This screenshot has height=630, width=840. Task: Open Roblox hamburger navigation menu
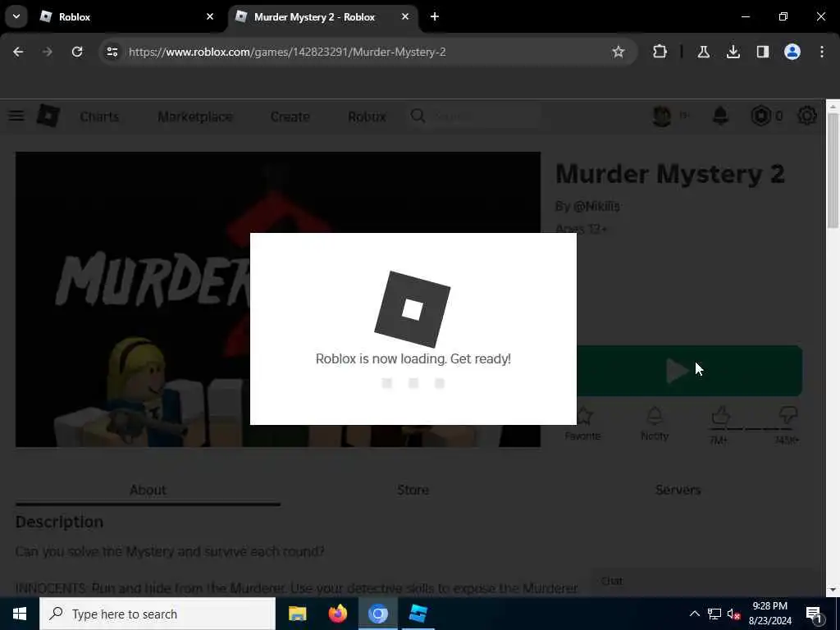(16, 116)
